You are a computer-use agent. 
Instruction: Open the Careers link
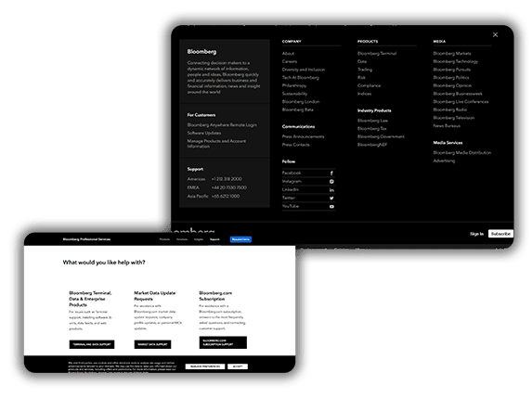[290, 61]
